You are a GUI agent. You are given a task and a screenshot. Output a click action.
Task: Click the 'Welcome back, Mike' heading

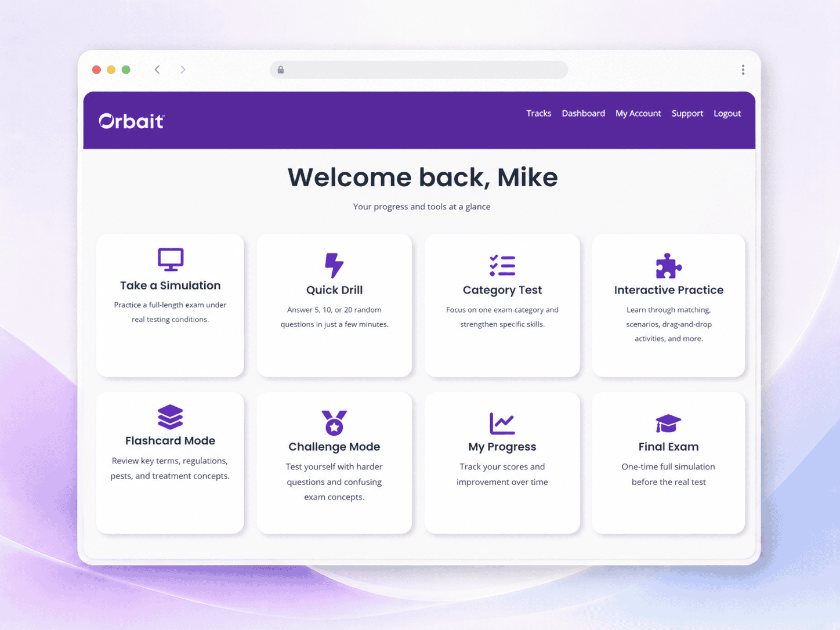click(423, 178)
